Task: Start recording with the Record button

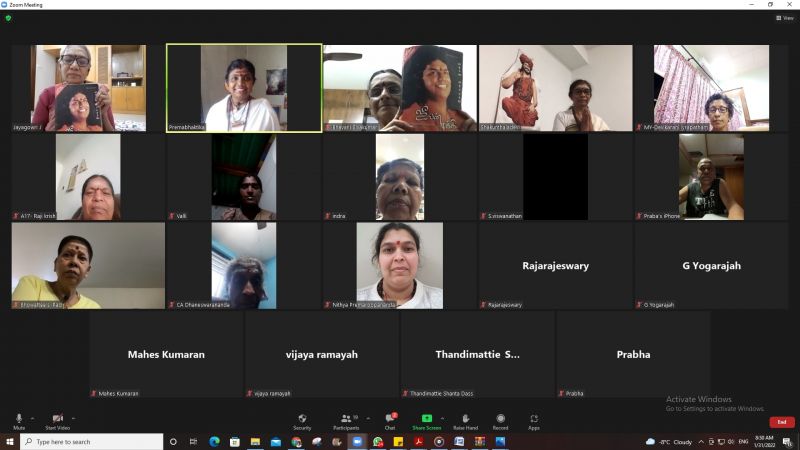Action: 501,421
